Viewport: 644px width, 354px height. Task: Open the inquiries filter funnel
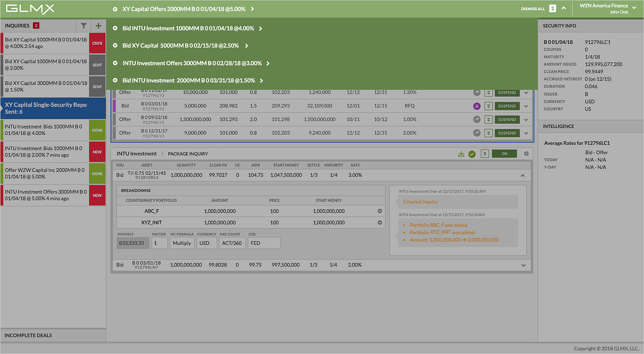[84, 26]
